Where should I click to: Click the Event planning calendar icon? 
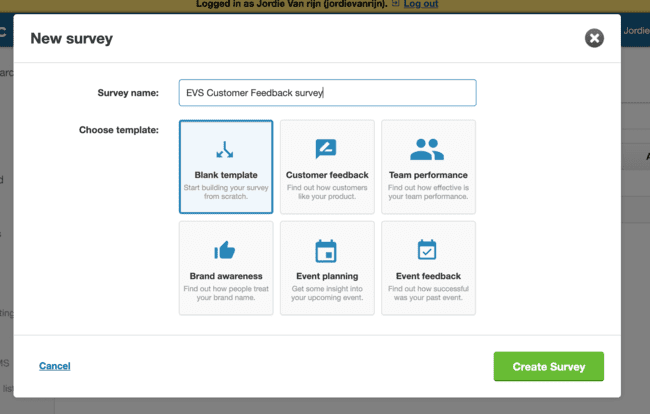(x=326, y=250)
